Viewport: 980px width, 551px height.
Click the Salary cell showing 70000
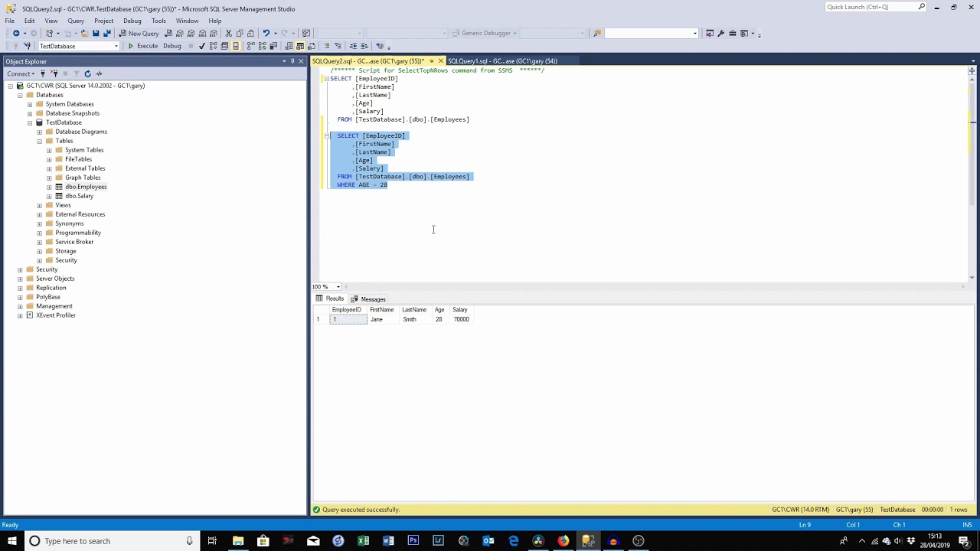click(461, 319)
